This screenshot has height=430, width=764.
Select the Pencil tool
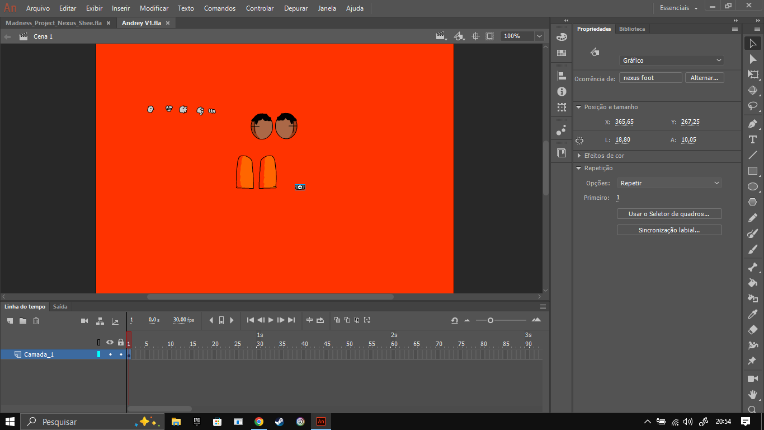pyautogui.click(x=753, y=218)
